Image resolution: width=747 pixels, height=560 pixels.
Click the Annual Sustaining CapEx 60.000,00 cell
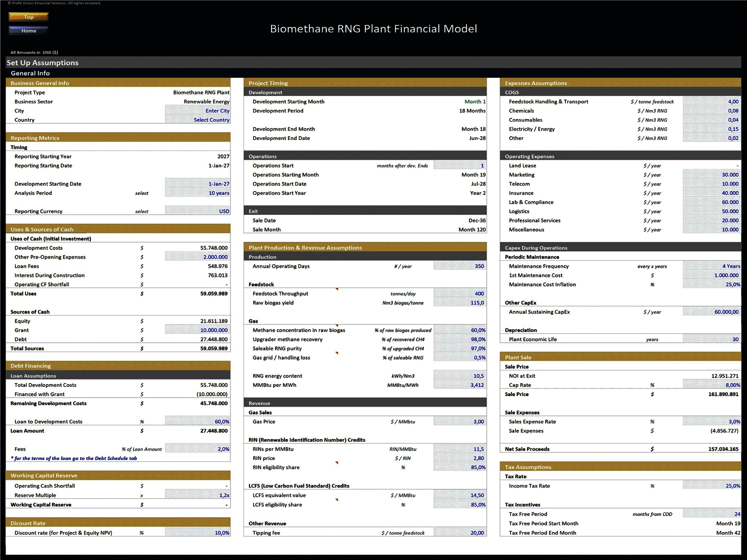[712, 312]
